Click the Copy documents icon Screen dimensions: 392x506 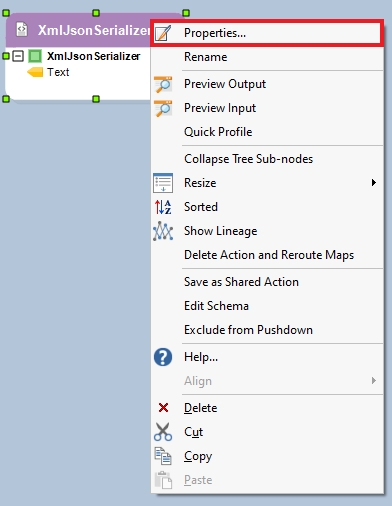coord(163,456)
